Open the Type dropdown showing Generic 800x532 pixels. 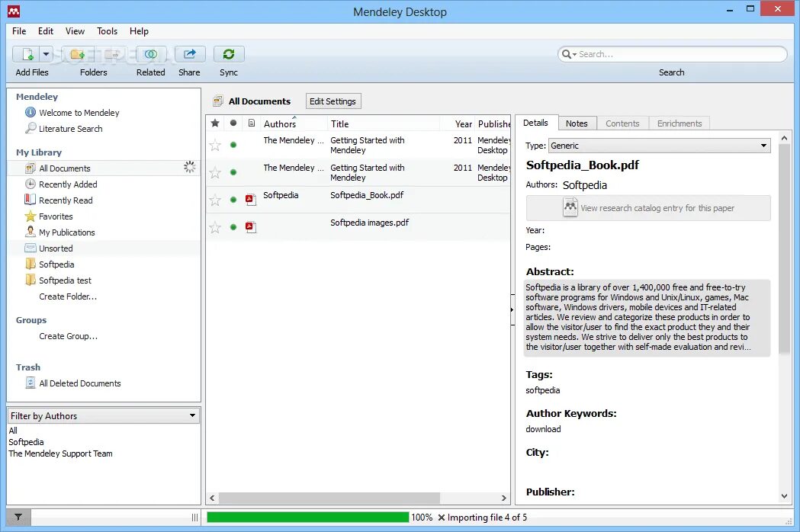(x=659, y=146)
